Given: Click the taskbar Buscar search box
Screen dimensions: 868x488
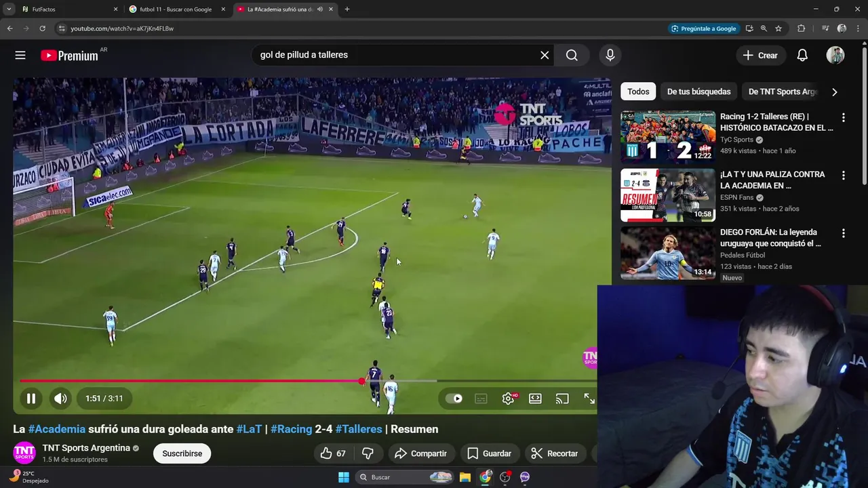Looking at the screenshot, I should (x=404, y=477).
